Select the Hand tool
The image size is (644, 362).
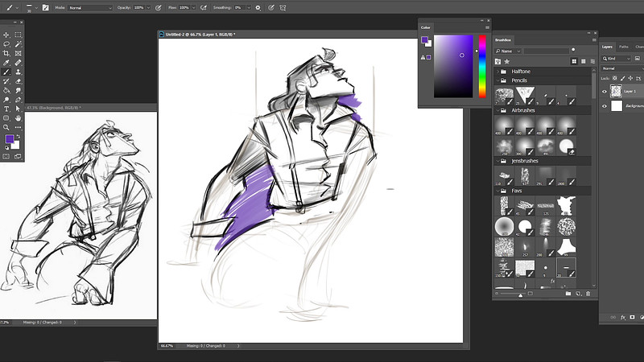(x=18, y=118)
